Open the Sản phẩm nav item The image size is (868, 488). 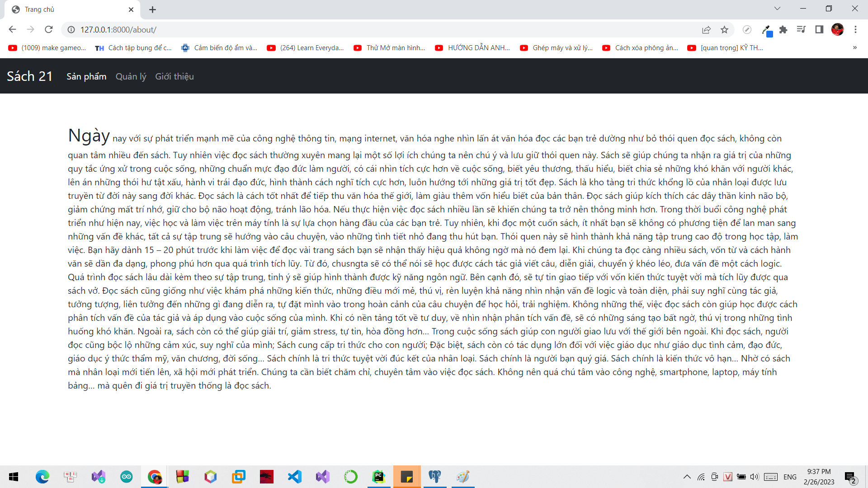point(86,76)
